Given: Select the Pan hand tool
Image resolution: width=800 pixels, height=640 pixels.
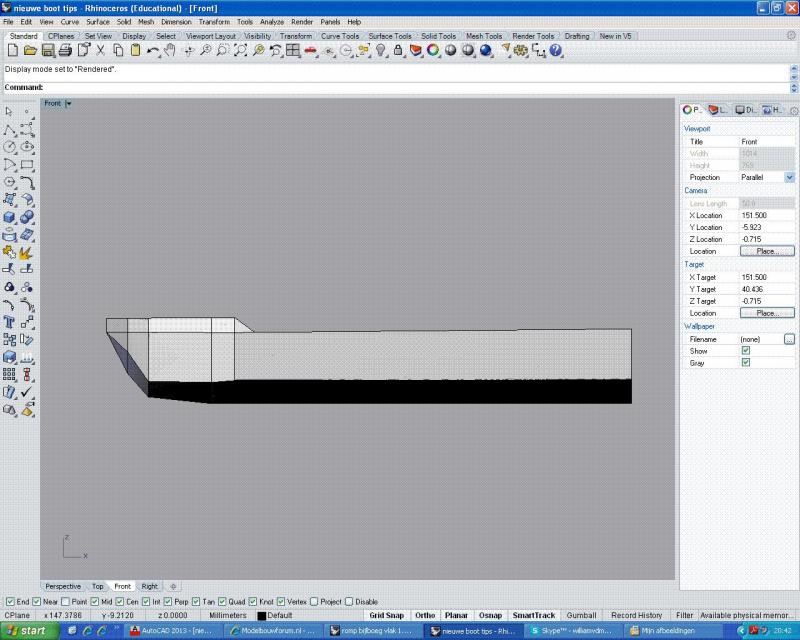Looking at the screenshot, I should click(x=170, y=50).
